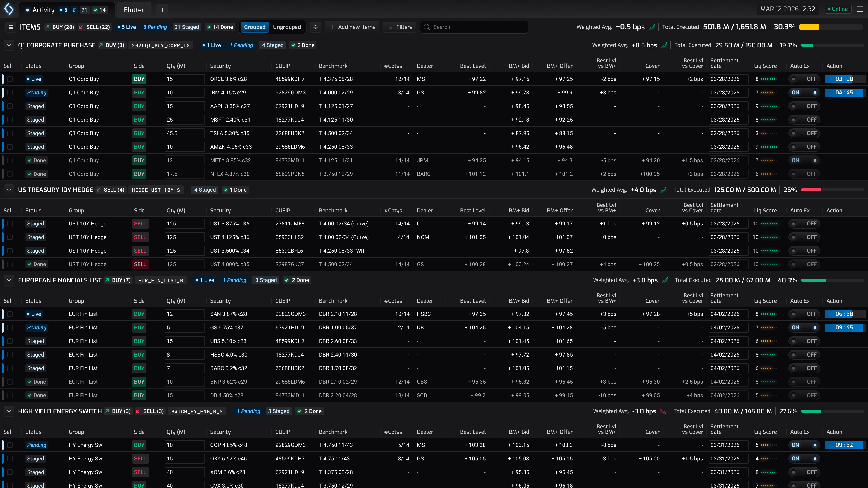This screenshot has height=488, width=868.
Task: Click the collapse-all groups icon beside Ungrouped
Action: (x=315, y=27)
